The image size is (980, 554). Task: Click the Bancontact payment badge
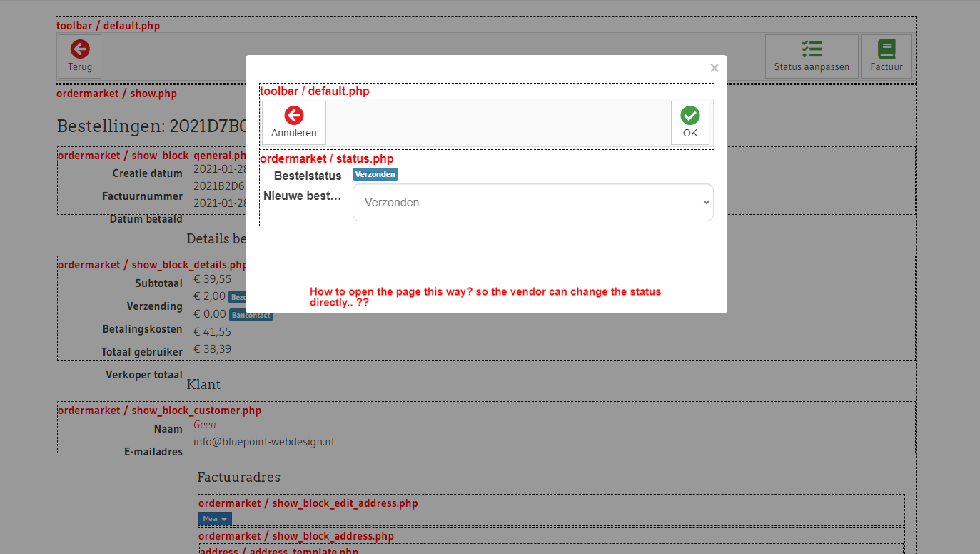tap(251, 314)
